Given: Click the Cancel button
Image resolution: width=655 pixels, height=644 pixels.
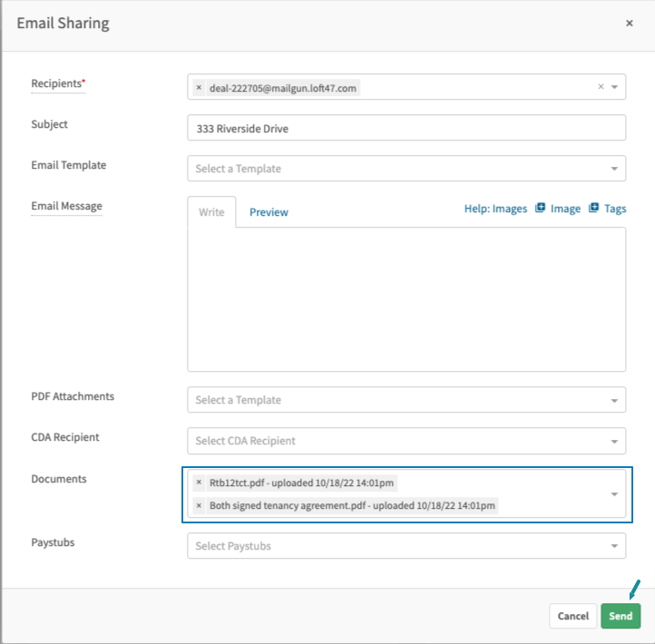Looking at the screenshot, I should coord(572,616).
